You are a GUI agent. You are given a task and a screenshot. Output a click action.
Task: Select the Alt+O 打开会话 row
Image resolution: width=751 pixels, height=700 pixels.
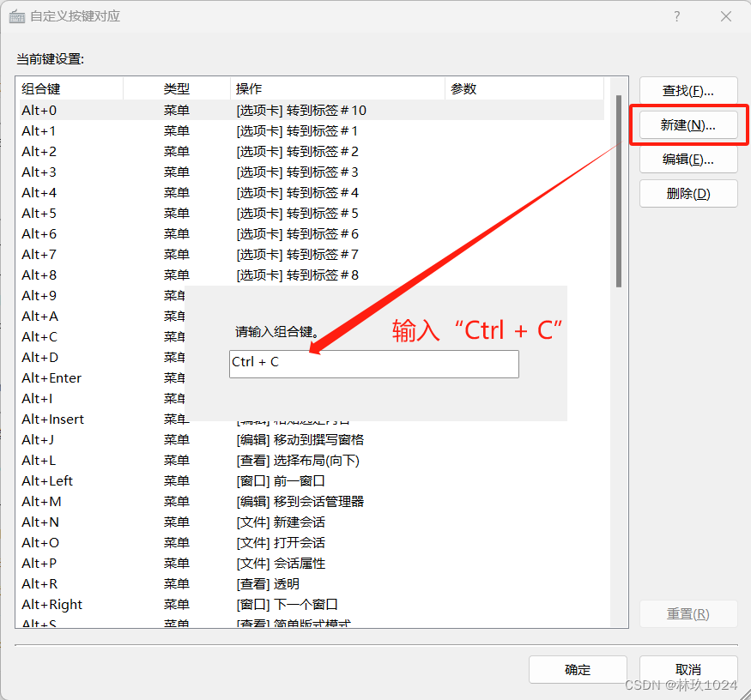click(x=39, y=542)
